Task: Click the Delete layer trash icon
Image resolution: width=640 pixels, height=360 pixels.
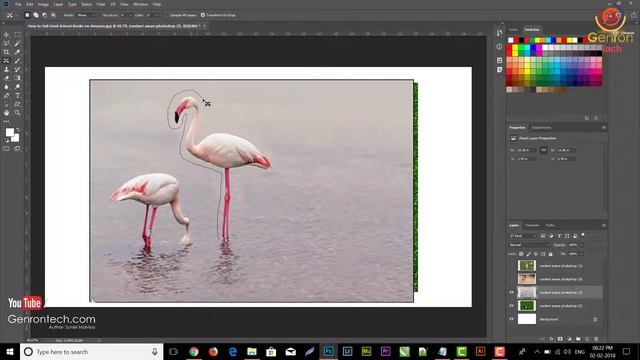Action: click(x=596, y=339)
